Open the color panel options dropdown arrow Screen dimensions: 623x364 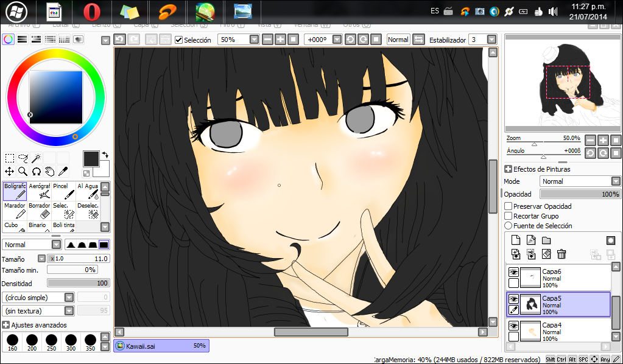pos(105,40)
